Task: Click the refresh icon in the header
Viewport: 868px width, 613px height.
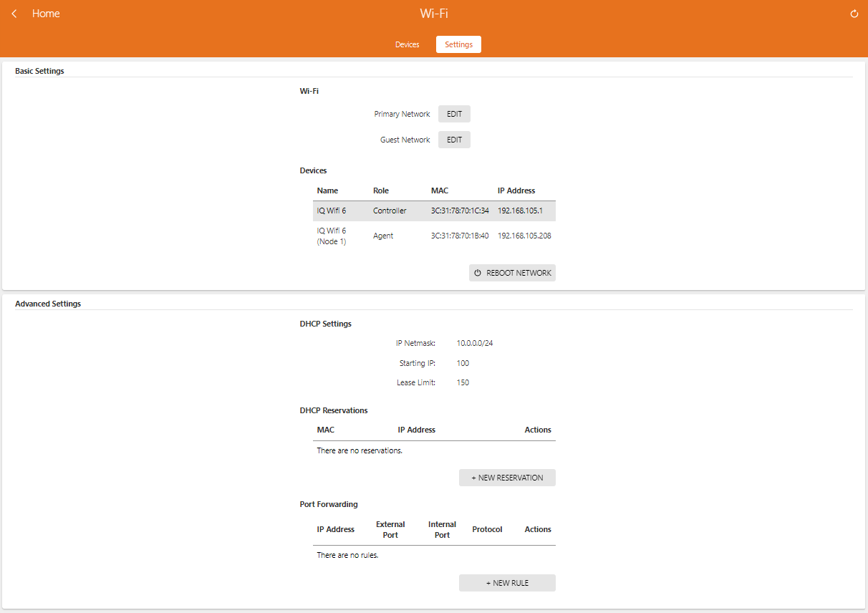Action: click(854, 14)
